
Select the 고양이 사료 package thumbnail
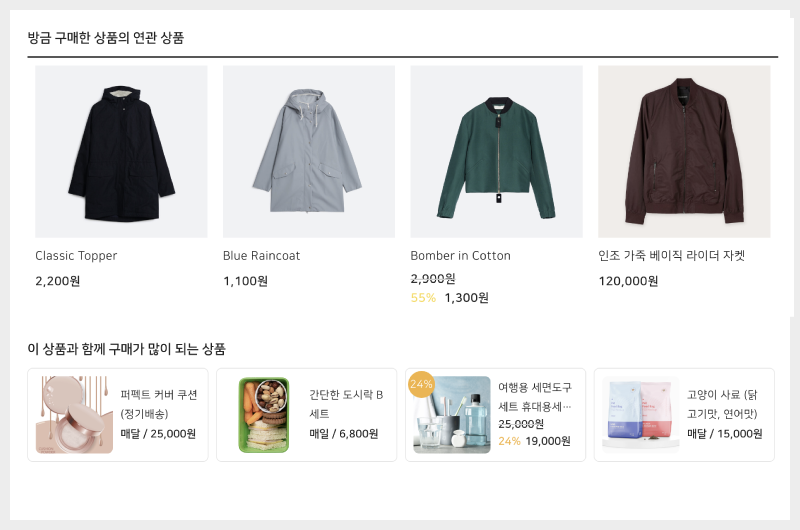tap(641, 415)
